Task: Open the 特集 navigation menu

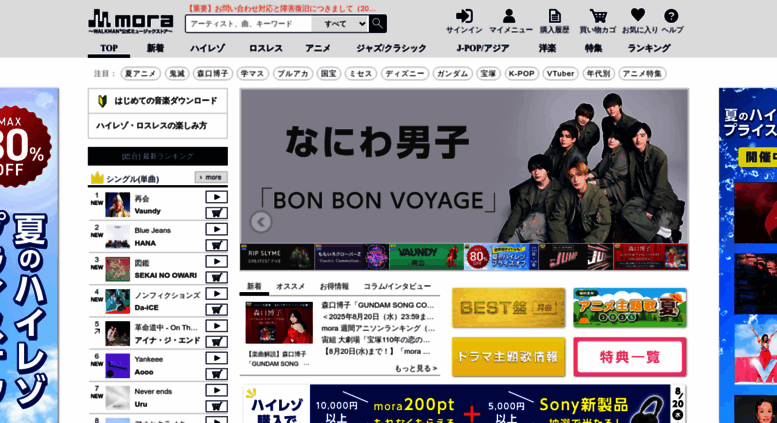Action: pos(593,48)
